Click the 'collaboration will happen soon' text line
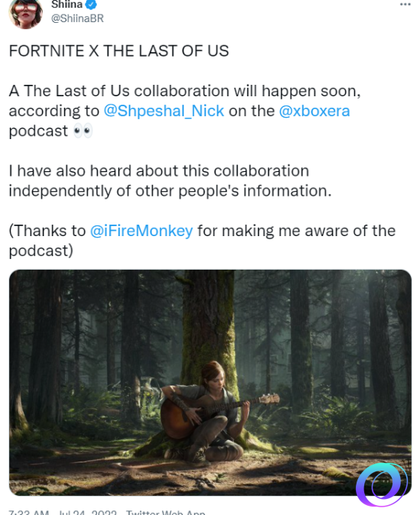The height and width of the screenshot is (515, 420). (x=247, y=91)
